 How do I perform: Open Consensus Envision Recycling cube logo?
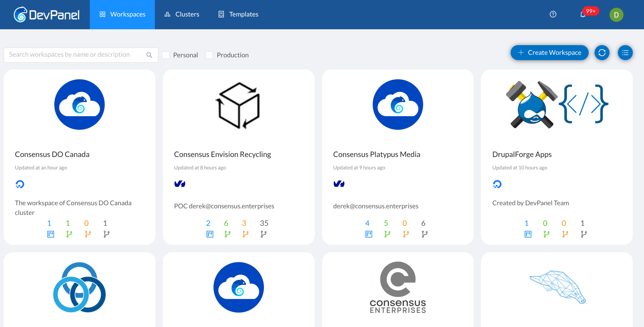tap(239, 106)
